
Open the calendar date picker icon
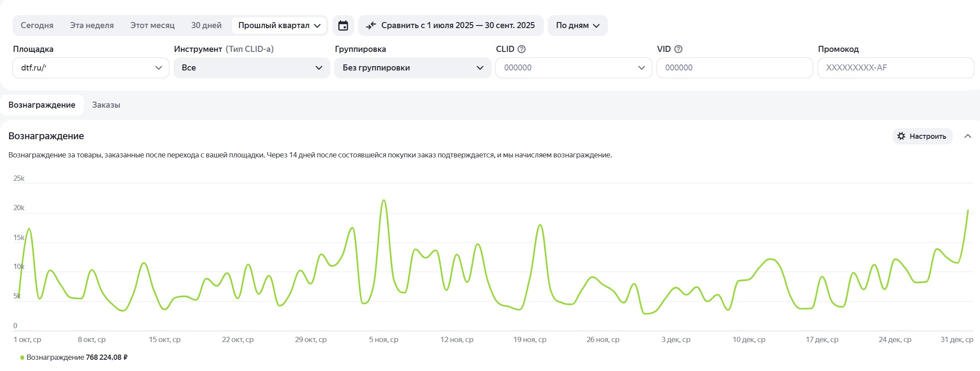point(343,26)
